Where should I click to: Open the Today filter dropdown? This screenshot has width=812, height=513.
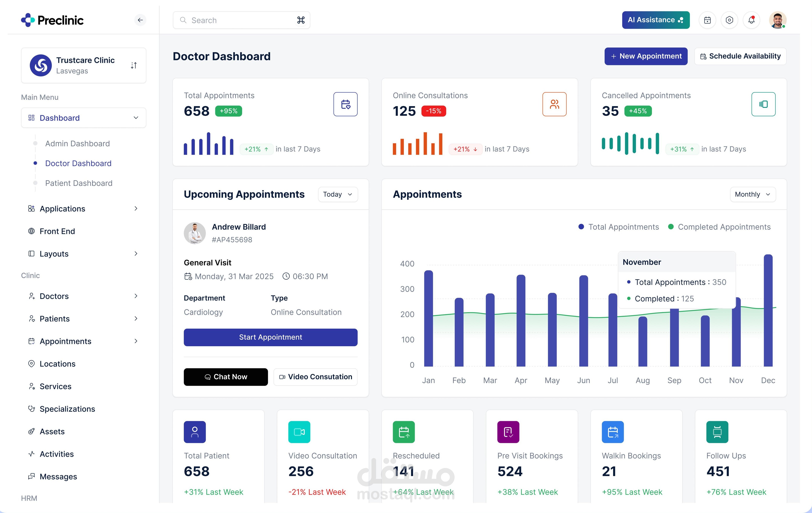338,194
